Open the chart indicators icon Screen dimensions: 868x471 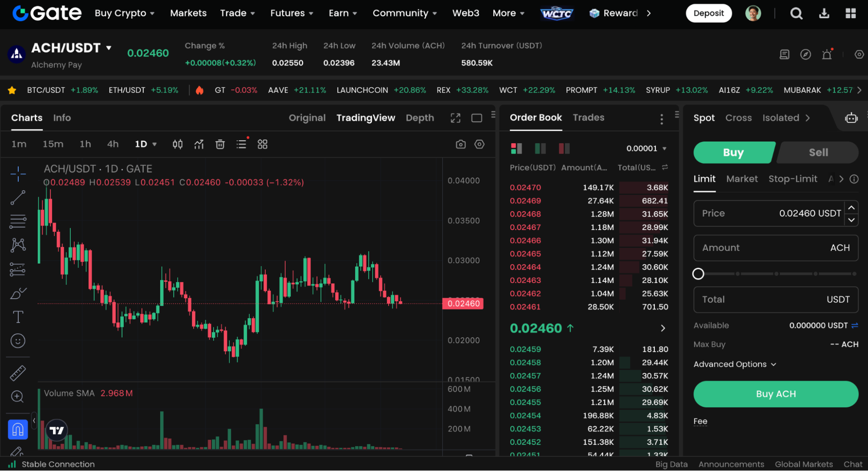[199, 144]
